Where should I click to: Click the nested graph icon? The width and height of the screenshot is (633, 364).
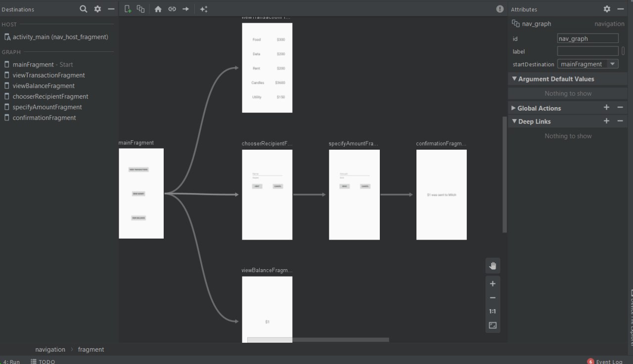pyautogui.click(x=141, y=9)
